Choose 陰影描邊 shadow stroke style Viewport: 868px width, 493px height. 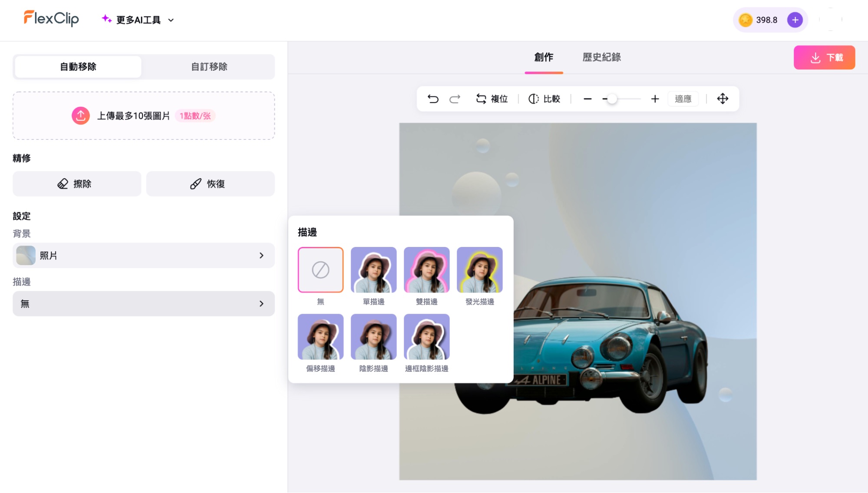(x=373, y=337)
